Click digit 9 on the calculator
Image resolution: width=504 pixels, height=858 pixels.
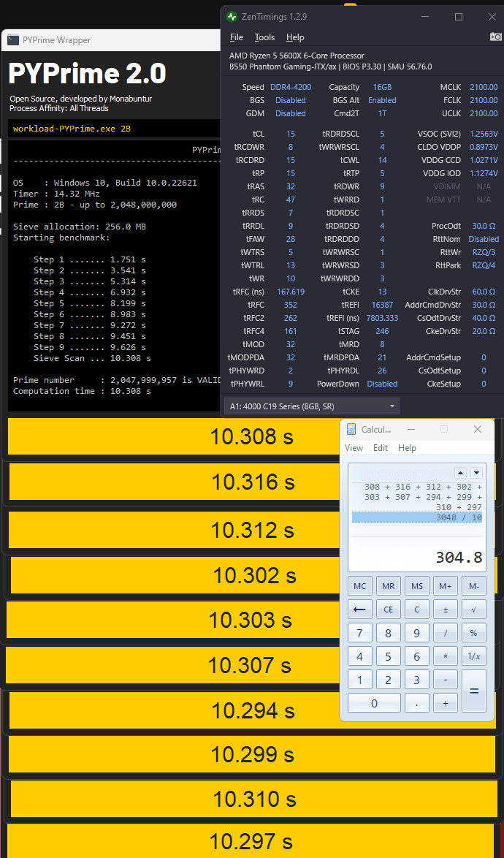click(x=416, y=633)
